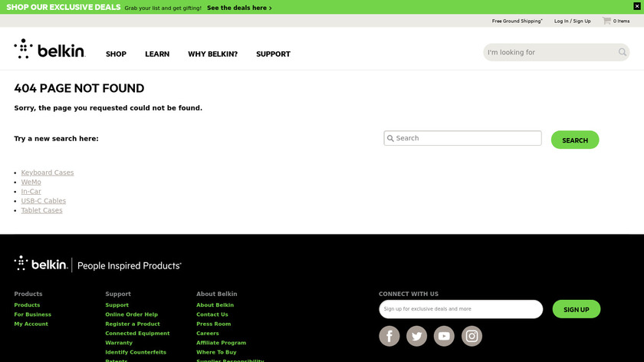Screen dimensions: 644x362
Task: Open Register a Product link
Action: [132, 324]
